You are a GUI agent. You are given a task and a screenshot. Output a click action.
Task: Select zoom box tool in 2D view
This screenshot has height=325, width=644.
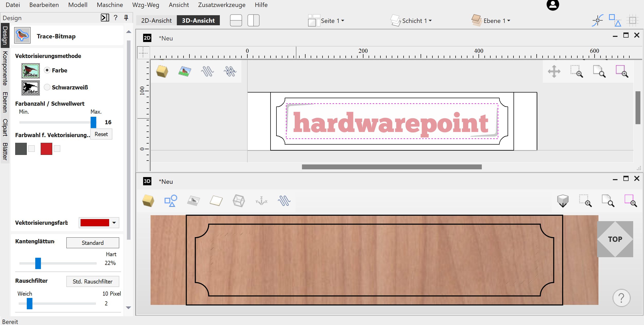[x=577, y=71]
